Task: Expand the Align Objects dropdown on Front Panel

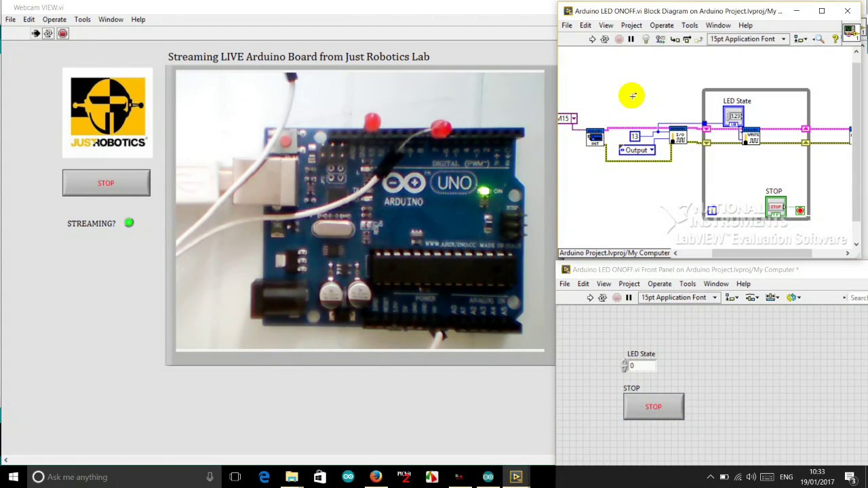Action: (x=731, y=298)
